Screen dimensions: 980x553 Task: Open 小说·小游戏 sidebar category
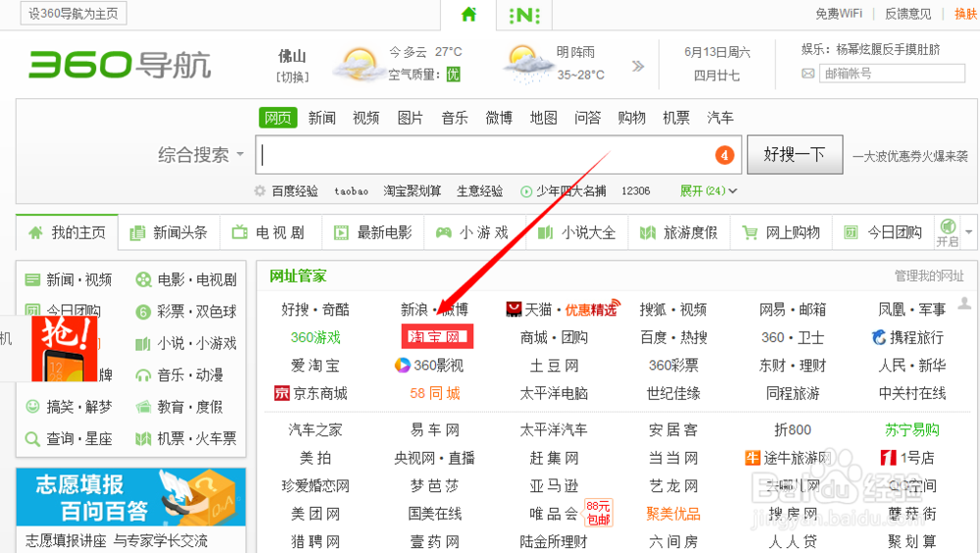(186, 343)
